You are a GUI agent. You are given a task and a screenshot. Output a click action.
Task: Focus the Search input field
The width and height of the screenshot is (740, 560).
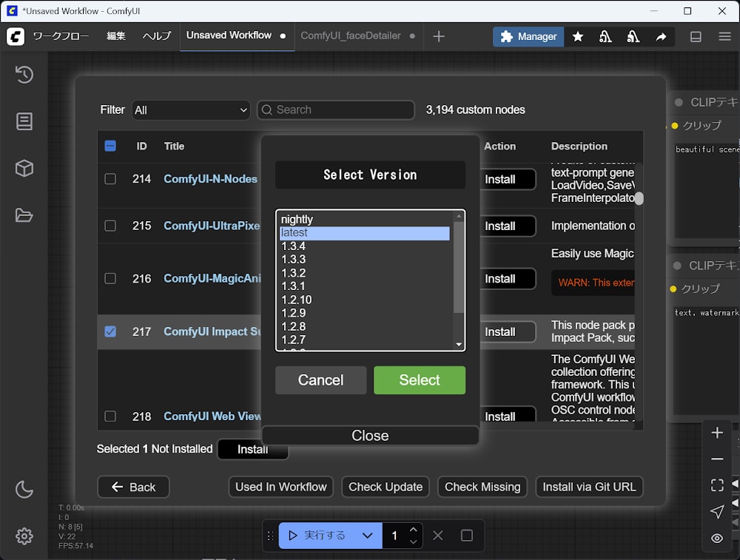[x=336, y=110]
